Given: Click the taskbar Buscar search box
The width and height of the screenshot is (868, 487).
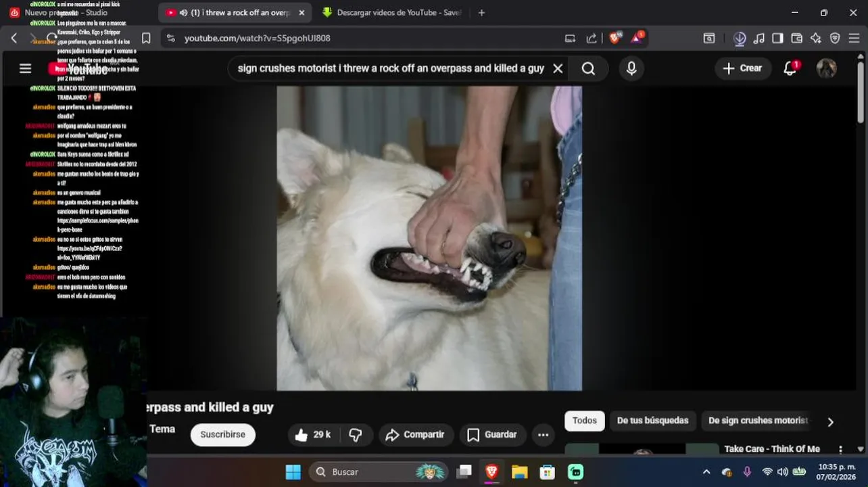Looking at the screenshot, I should pyautogui.click(x=379, y=471).
